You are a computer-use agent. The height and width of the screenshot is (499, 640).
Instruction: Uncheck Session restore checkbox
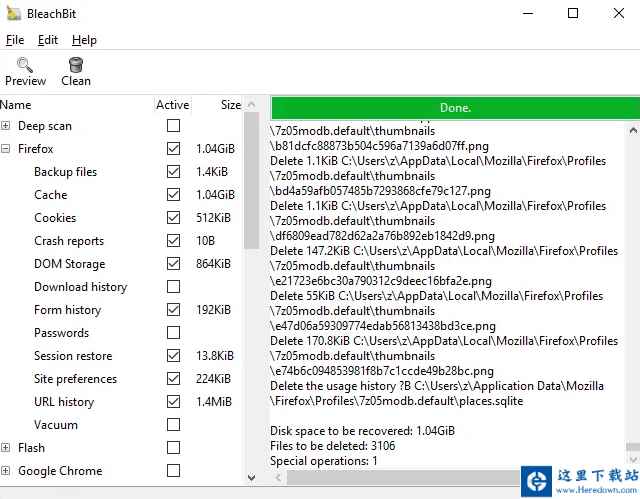click(x=173, y=356)
